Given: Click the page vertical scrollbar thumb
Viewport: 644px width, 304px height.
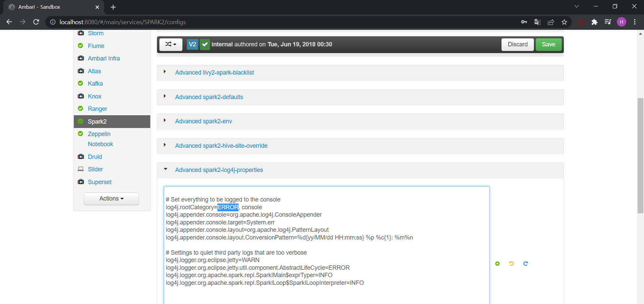Looking at the screenshot, I should pyautogui.click(x=640, y=155).
